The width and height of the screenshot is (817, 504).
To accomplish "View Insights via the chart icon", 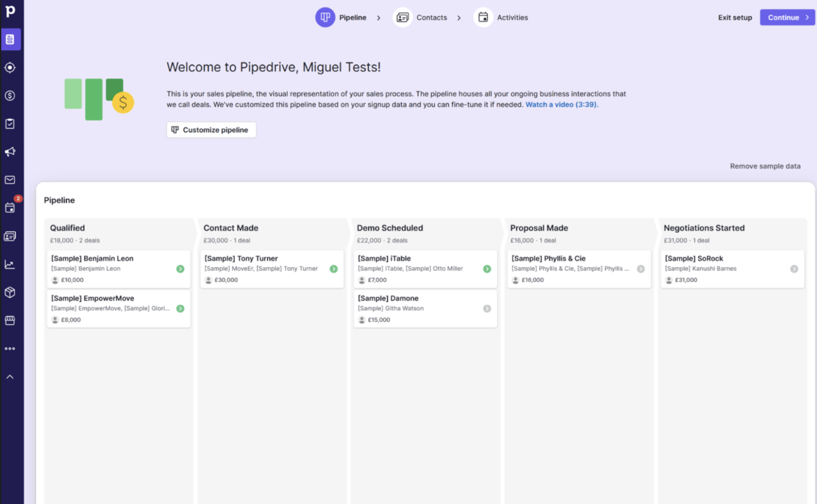I will (10, 264).
